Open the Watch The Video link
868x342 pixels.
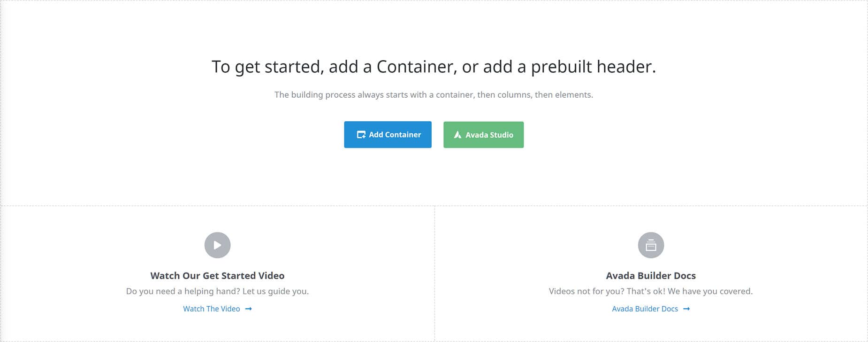(x=212, y=309)
